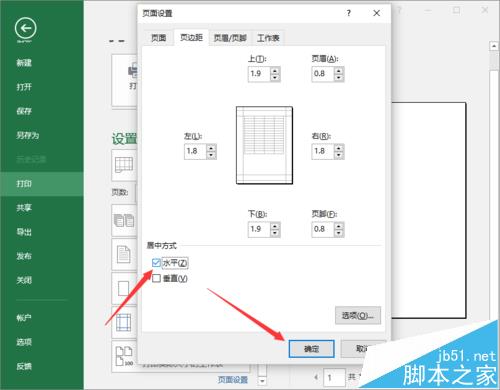Click the 左(L) margin value field
Screen dimensions: 500x390
click(x=195, y=151)
